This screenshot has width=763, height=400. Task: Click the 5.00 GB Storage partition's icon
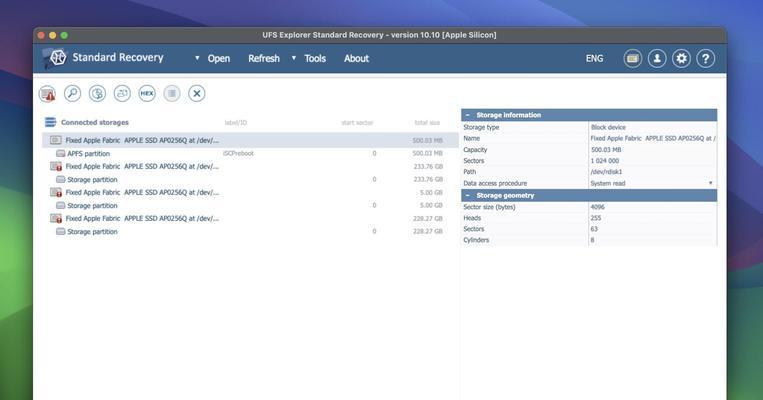[x=60, y=205]
